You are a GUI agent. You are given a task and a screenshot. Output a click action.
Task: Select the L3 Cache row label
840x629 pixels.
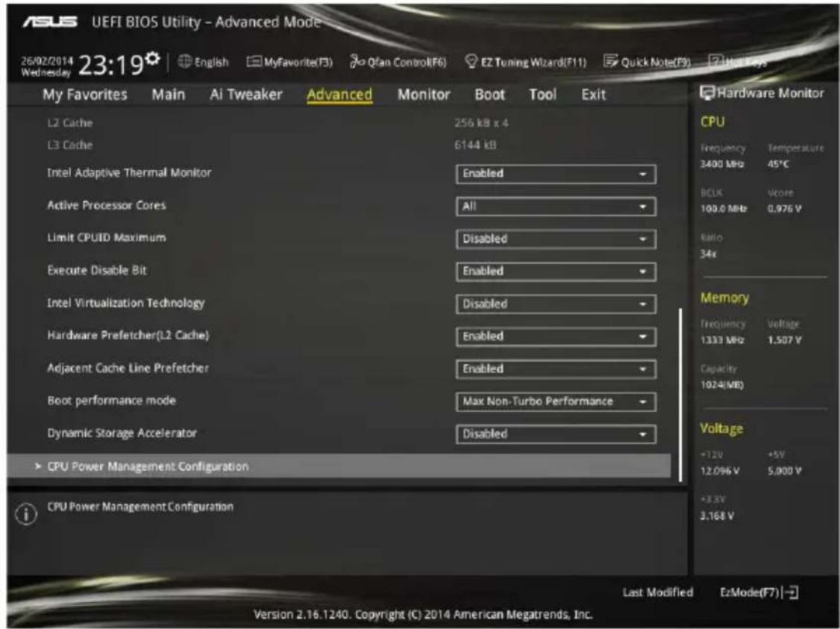click(x=69, y=145)
